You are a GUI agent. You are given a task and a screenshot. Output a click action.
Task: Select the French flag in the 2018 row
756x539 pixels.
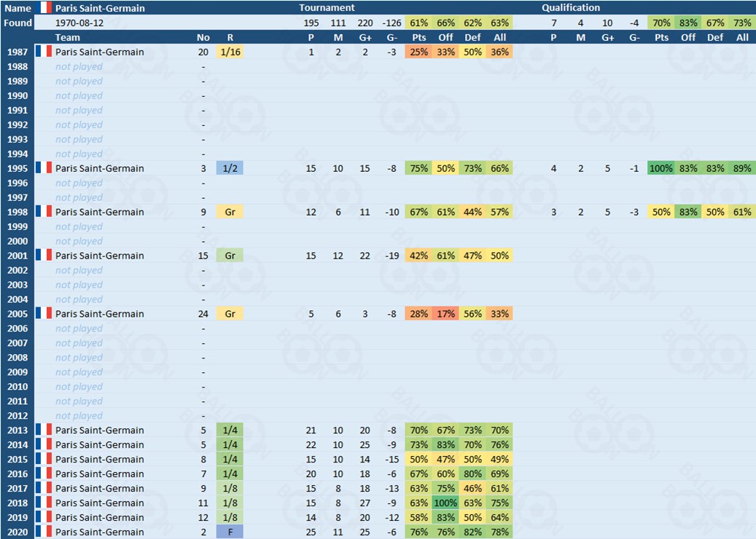tap(44, 503)
